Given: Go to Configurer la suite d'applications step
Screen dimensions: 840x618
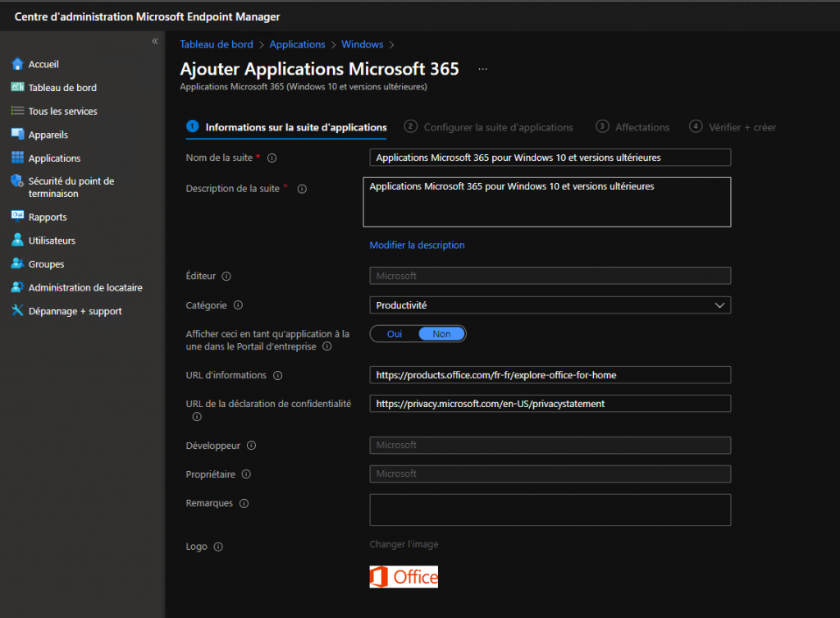Looking at the screenshot, I should pos(489,127).
